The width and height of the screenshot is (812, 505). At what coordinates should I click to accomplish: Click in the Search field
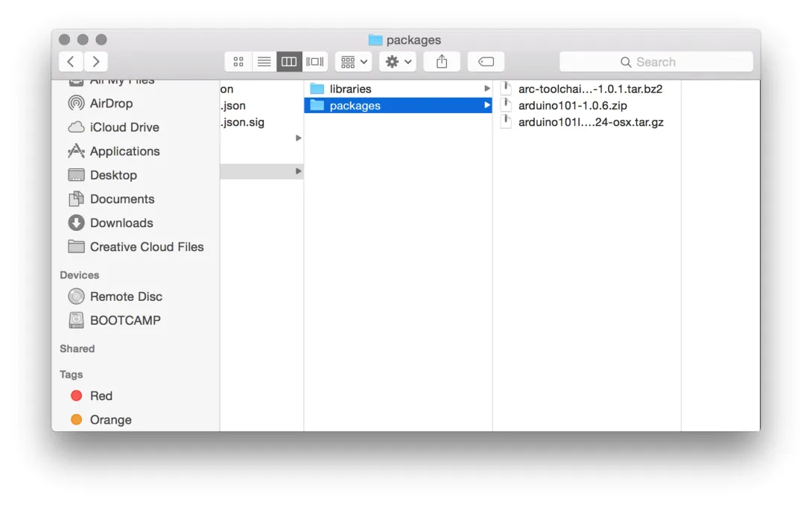click(656, 62)
